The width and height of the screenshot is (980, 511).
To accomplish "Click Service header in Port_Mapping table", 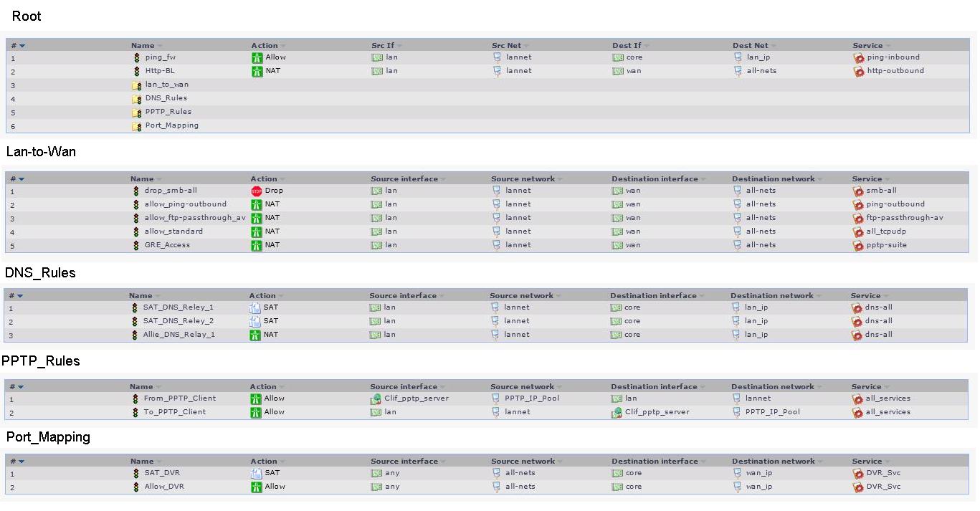I will click(x=867, y=462).
